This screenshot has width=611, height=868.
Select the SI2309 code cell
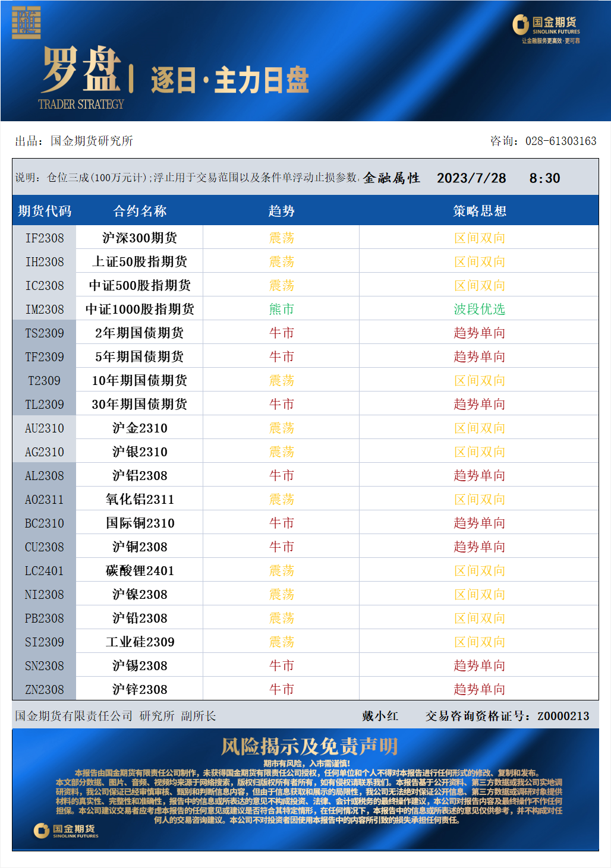click(x=45, y=642)
